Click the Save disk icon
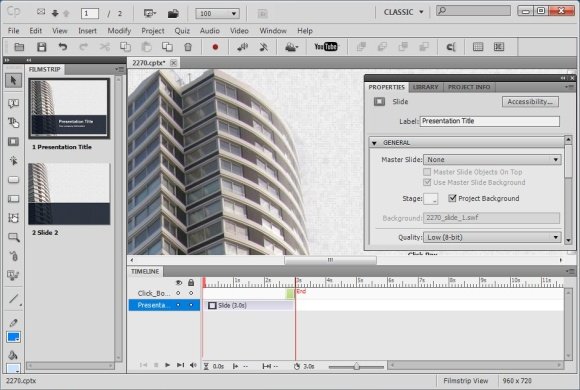Viewport: 580px width, 390px height. [x=41, y=47]
